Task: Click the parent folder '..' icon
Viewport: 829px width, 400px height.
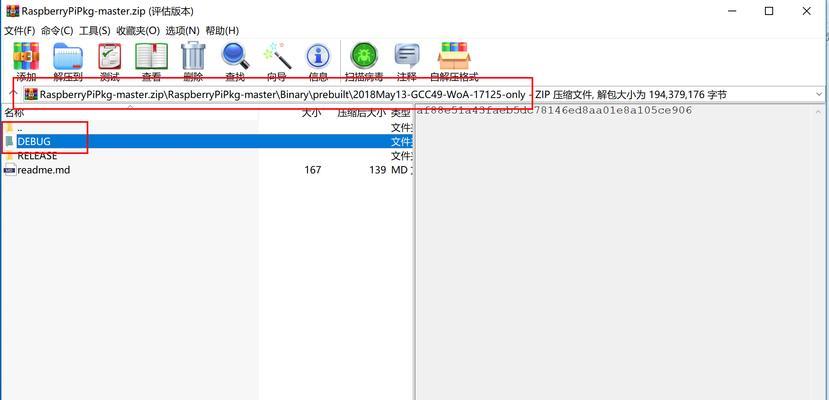Action: 10,128
